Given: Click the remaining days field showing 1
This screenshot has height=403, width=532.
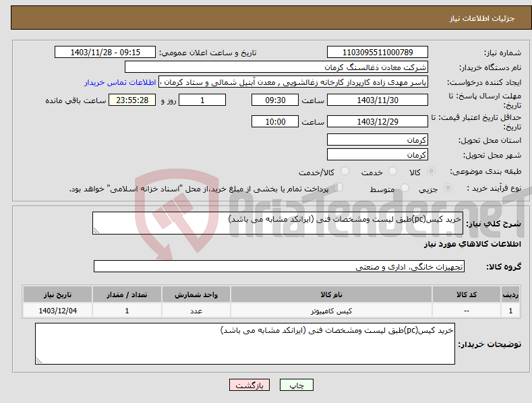Looking at the screenshot, I should click(x=202, y=100).
